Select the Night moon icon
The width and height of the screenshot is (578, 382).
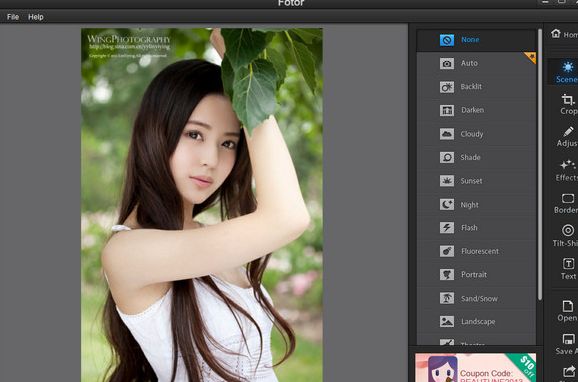coord(447,204)
